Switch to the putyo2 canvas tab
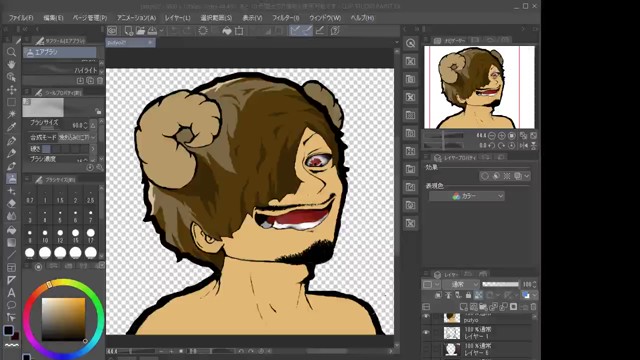The image size is (640, 360). click(x=130, y=42)
